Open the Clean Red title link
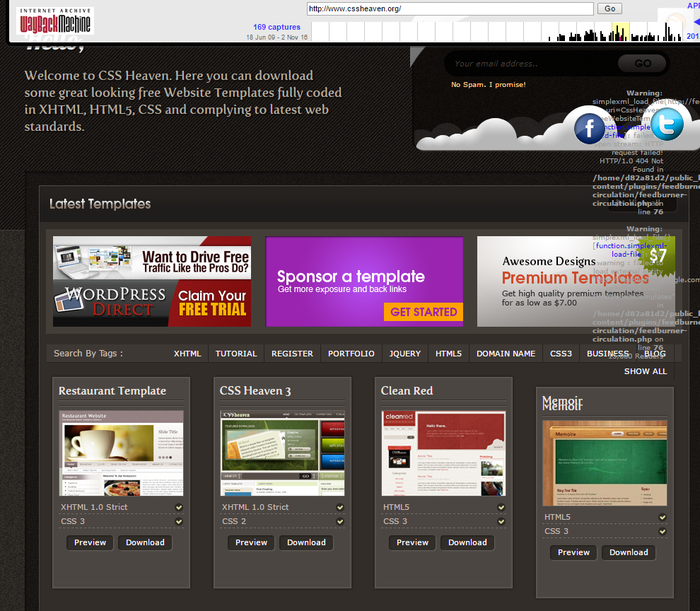 coord(407,391)
